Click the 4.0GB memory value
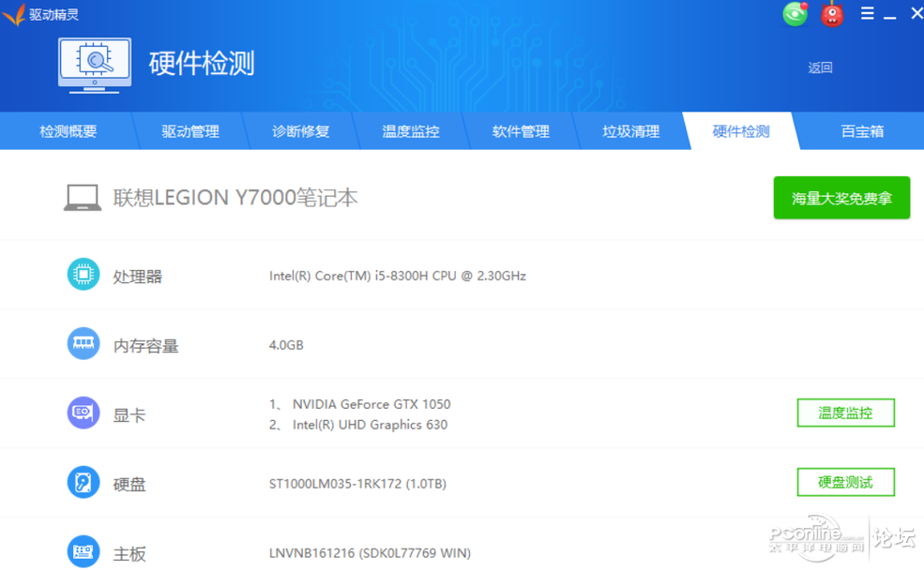Image resolution: width=924 pixels, height=571 pixels. [x=286, y=345]
